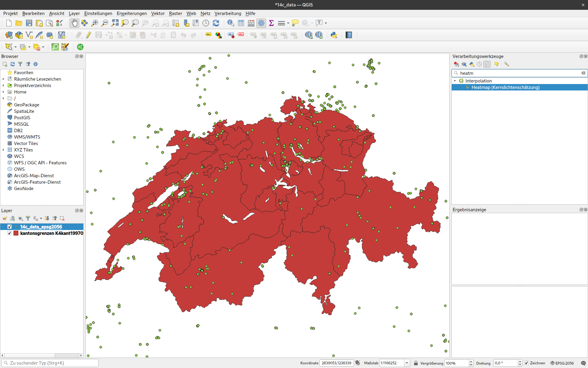Screen dimensions: 588x368
Task: Toggle the Zeichnen render checkbox
Action: [526, 363]
